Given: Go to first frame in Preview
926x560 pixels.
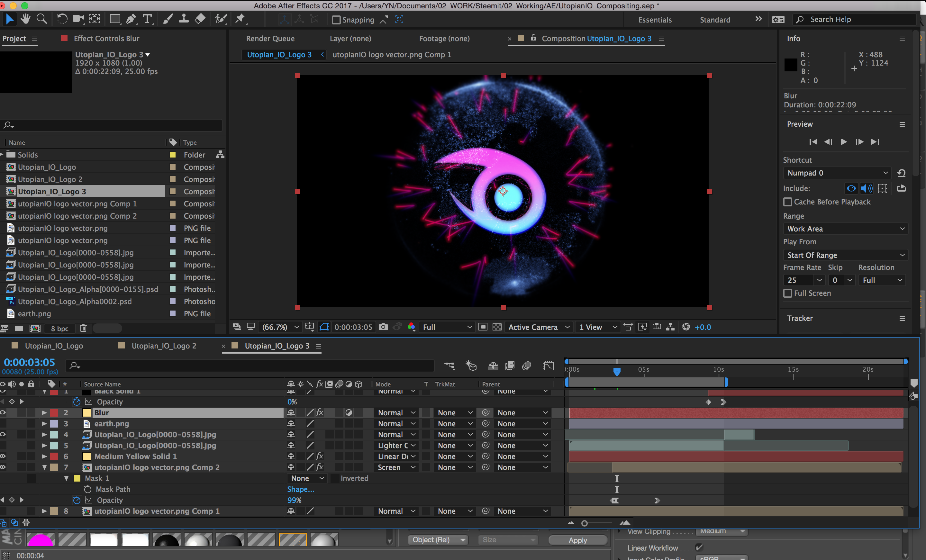Looking at the screenshot, I should click(813, 142).
